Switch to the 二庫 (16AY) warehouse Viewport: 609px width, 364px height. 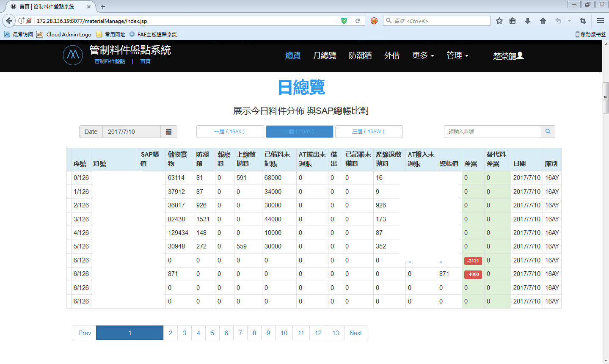pos(299,132)
